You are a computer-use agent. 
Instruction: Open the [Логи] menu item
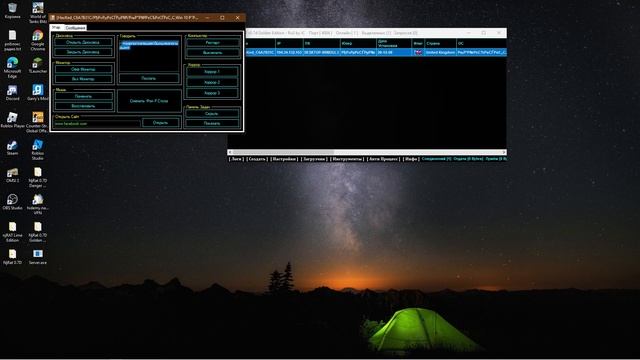(x=236, y=159)
